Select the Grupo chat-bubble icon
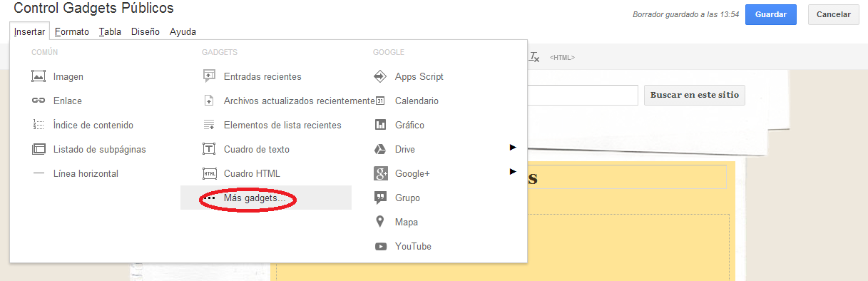868x281 pixels. pyautogui.click(x=381, y=198)
